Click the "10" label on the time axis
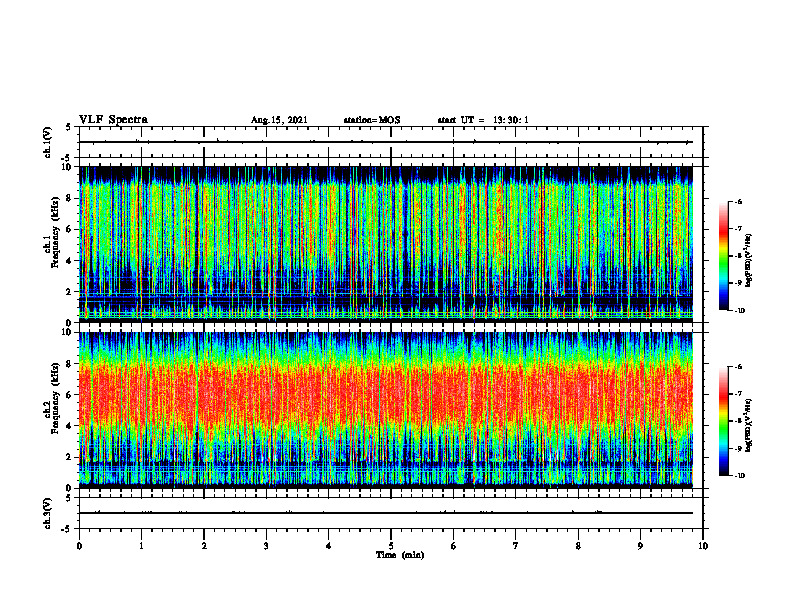Screen dimensions: 792x612 (703, 546)
